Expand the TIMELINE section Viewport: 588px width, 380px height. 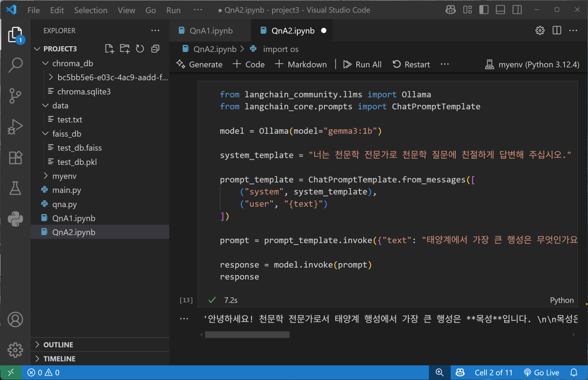click(x=100, y=359)
